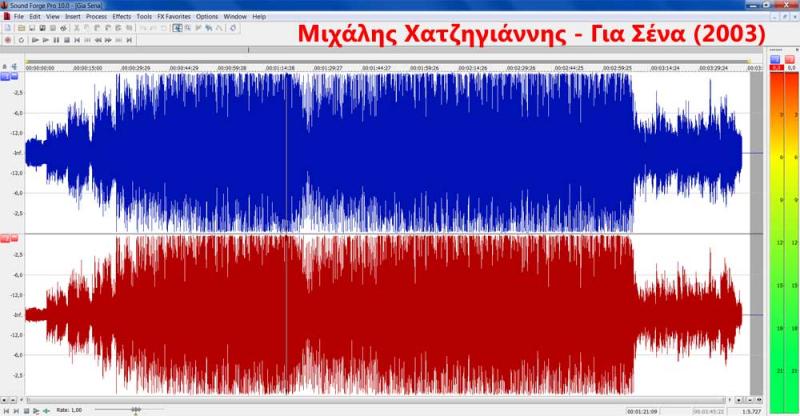
Task: Click the zoom out button at bottom right
Action: click(x=750, y=400)
